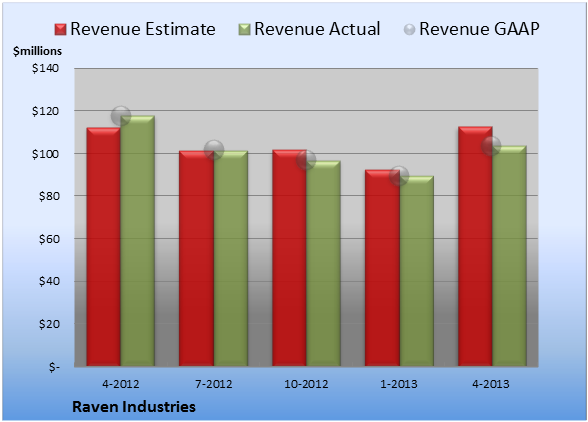The image size is (588, 422).
Task: Click the red Revenue Estimate legend swatch
Action: (x=60, y=30)
